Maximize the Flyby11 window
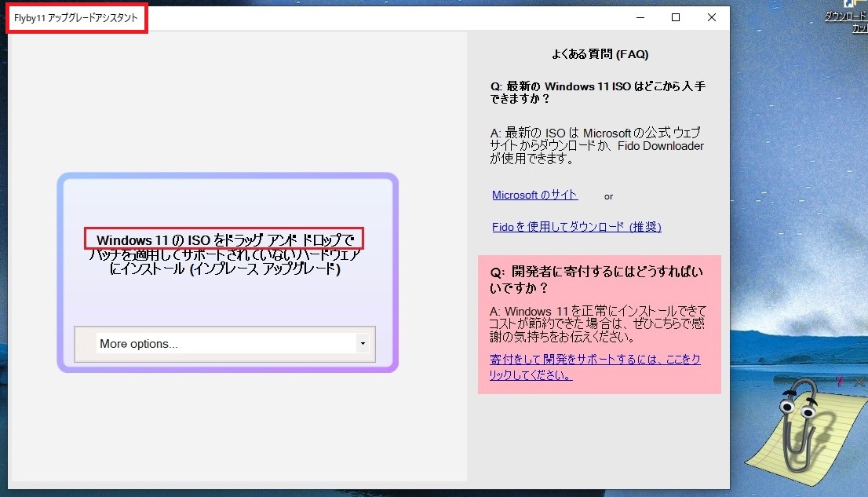The height and width of the screenshot is (497, 868). click(676, 18)
